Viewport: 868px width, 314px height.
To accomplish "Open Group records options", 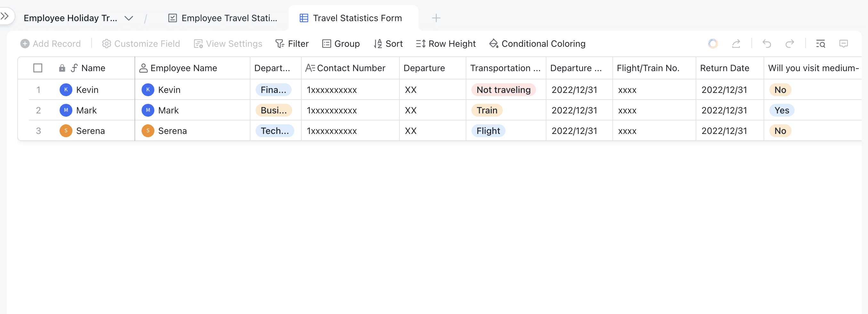I will pyautogui.click(x=341, y=44).
